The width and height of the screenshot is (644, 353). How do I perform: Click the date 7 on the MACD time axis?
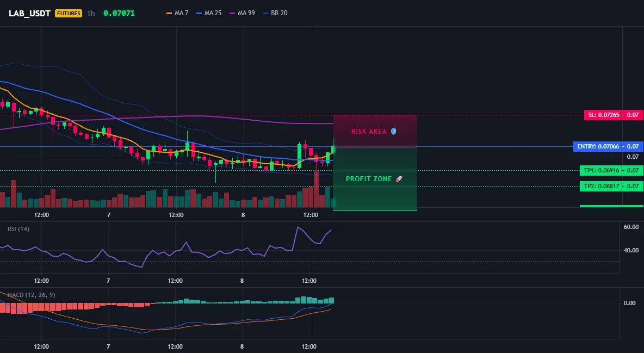pos(108,346)
